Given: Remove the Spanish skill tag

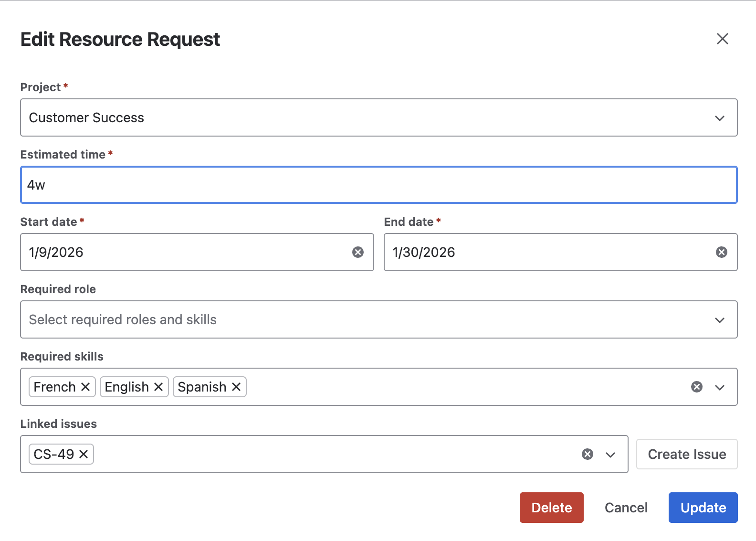Looking at the screenshot, I should [236, 387].
